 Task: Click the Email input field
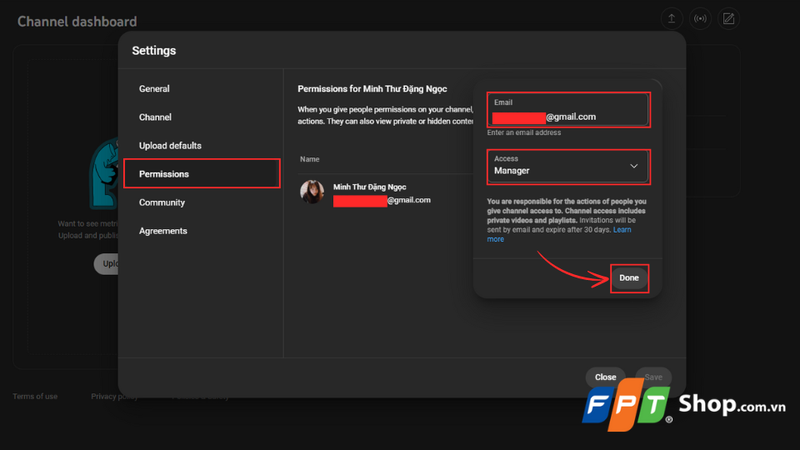pos(568,110)
